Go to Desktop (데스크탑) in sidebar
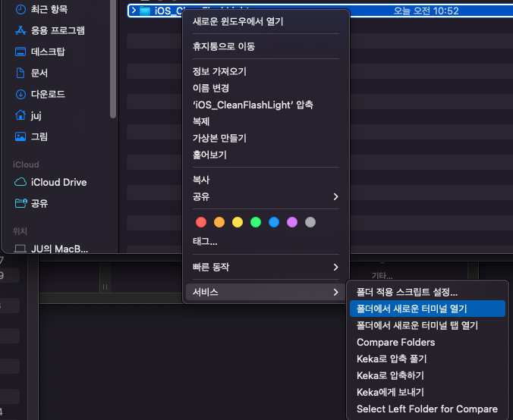Screen dimensions: 513x420 (40, 52)
